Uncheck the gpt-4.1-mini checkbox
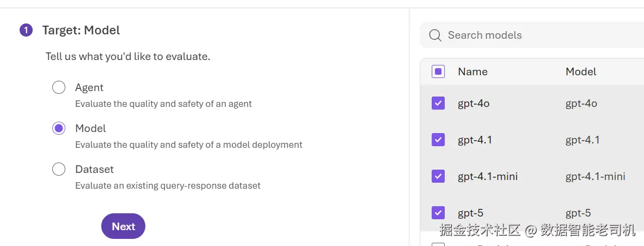This screenshot has width=644, height=246. click(x=438, y=177)
